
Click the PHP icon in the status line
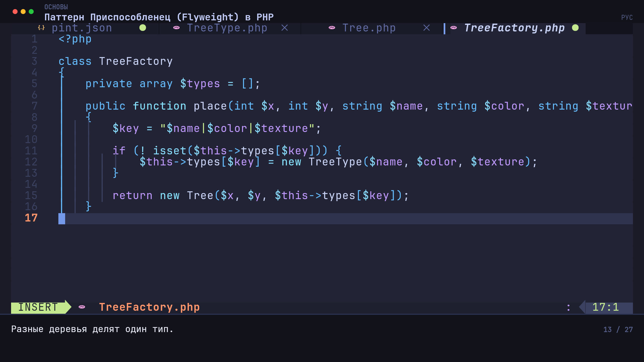pyautogui.click(x=82, y=307)
